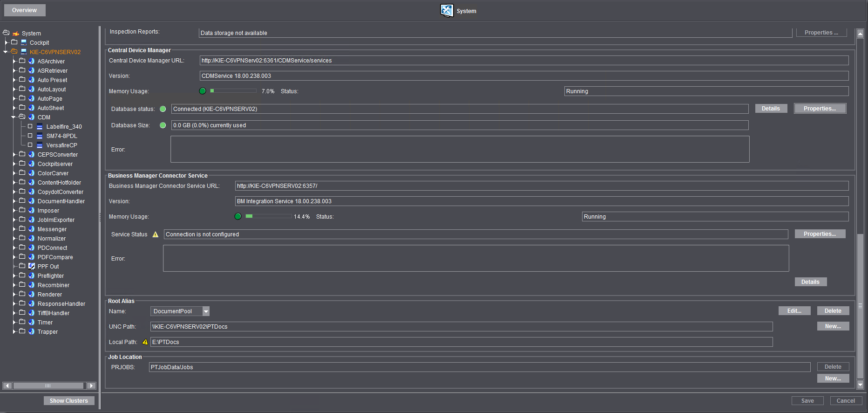Select ColorCarver in the tree

coord(53,173)
